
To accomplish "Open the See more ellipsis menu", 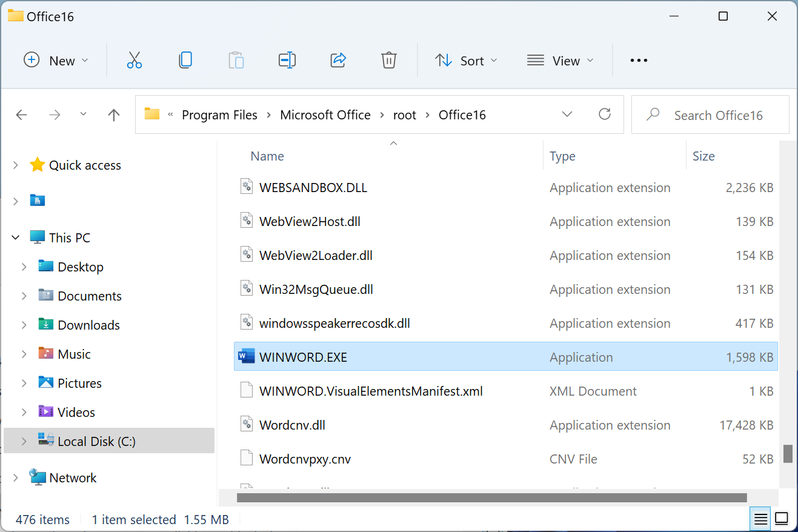I will click(639, 60).
